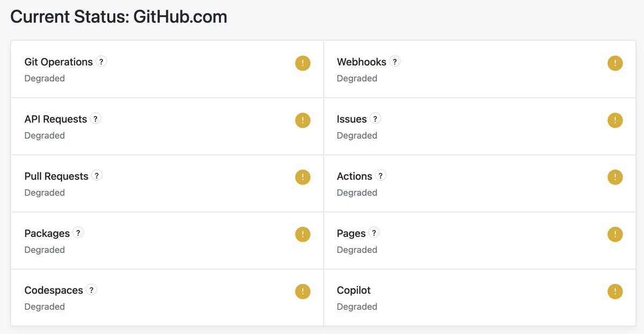Click the Webhooks component name
Viewport: 644px width, 334px height.
point(362,62)
